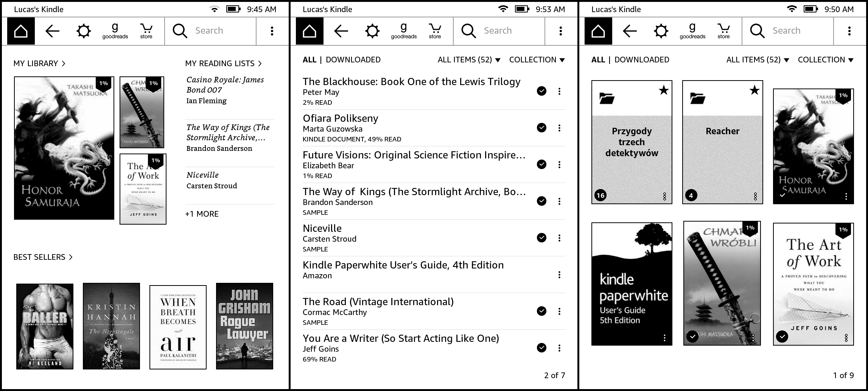This screenshot has width=868, height=391.
Task: Tap downloaded checkmark for The Blackhouse
Action: pos(541,91)
